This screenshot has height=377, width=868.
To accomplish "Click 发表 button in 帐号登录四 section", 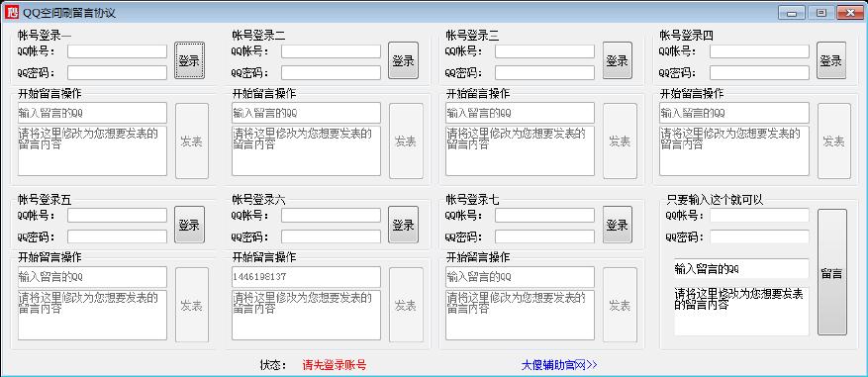I will 834,141.
